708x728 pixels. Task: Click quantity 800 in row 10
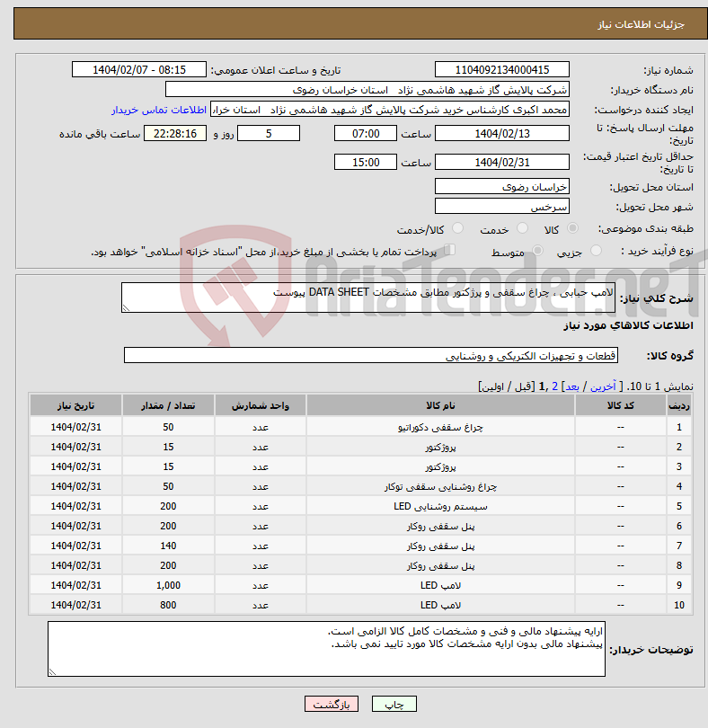168,605
